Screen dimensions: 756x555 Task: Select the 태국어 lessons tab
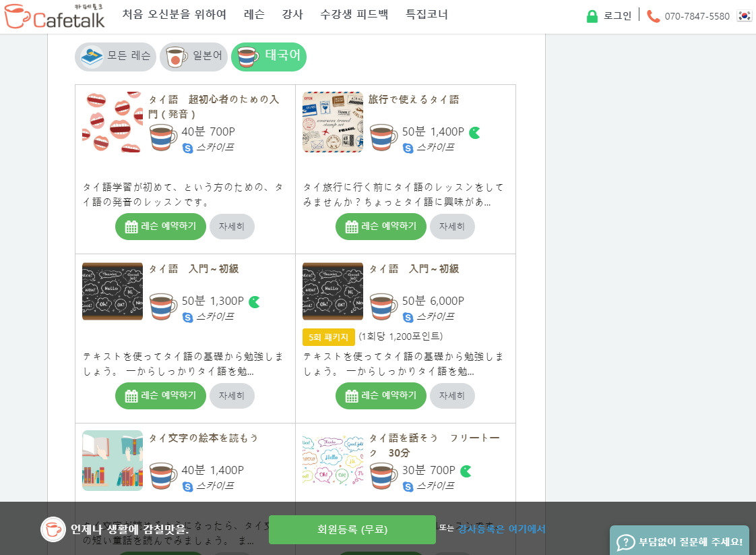(x=269, y=57)
